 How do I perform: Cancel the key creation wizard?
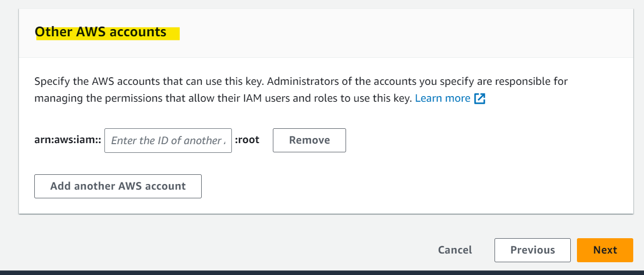tap(455, 250)
